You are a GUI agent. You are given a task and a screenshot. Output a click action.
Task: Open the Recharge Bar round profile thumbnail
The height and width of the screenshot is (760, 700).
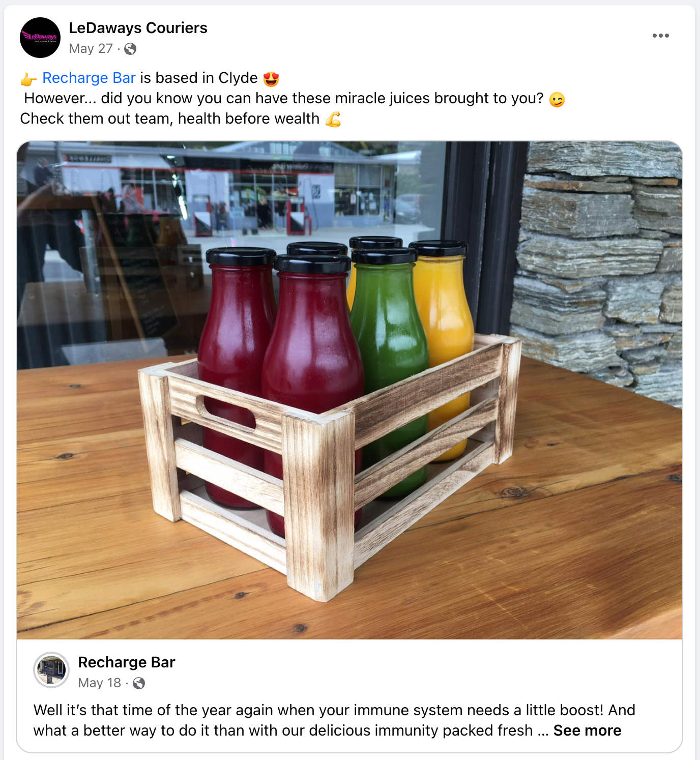tap(51, 670)
